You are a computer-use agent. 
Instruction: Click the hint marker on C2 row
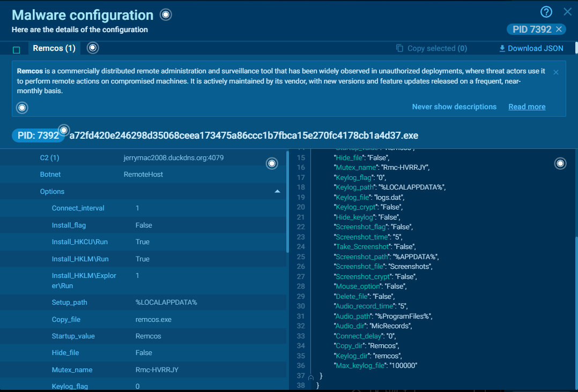[x=272, y=163]
